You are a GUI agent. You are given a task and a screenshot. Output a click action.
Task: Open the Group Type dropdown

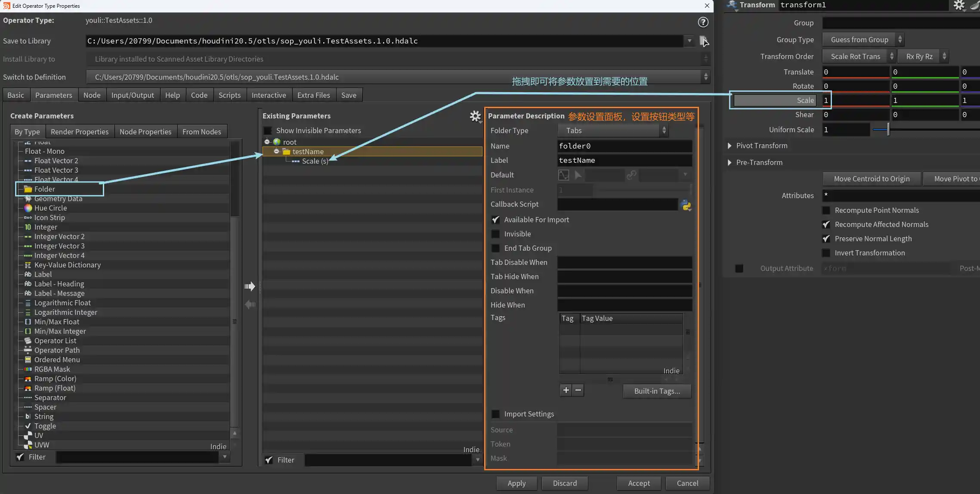863,40
